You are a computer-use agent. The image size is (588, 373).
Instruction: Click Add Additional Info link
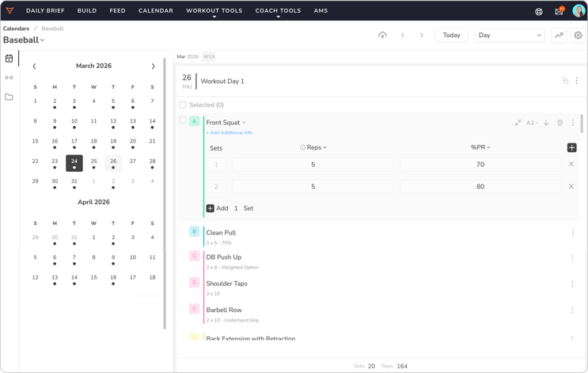pos(230,132)
